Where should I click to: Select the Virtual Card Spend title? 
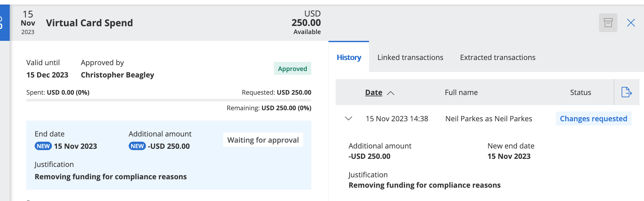89,23
